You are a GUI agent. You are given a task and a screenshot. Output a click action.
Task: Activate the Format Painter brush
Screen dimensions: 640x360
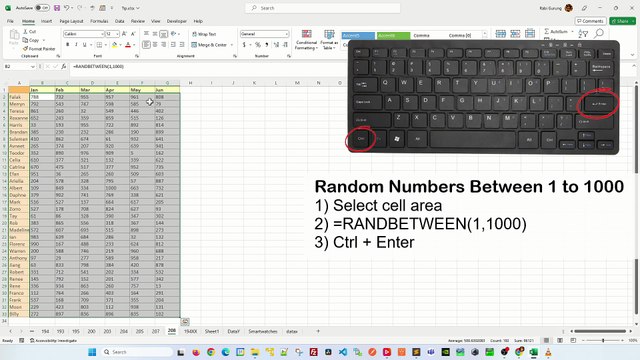(x=39, y=49)
